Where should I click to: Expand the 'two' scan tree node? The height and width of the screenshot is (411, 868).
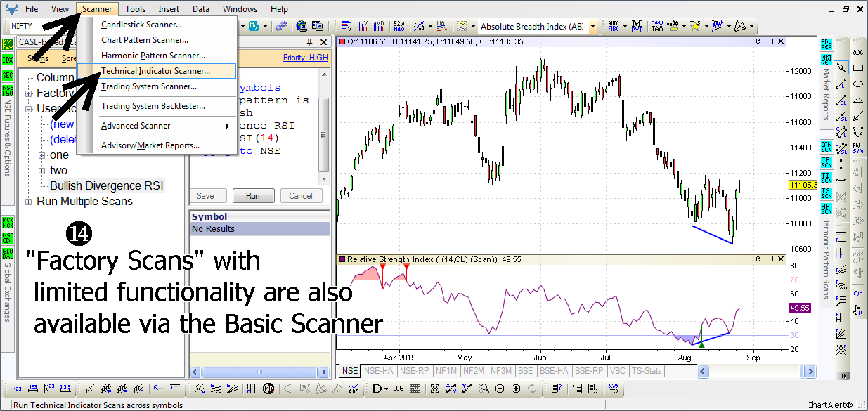(42, 171)
